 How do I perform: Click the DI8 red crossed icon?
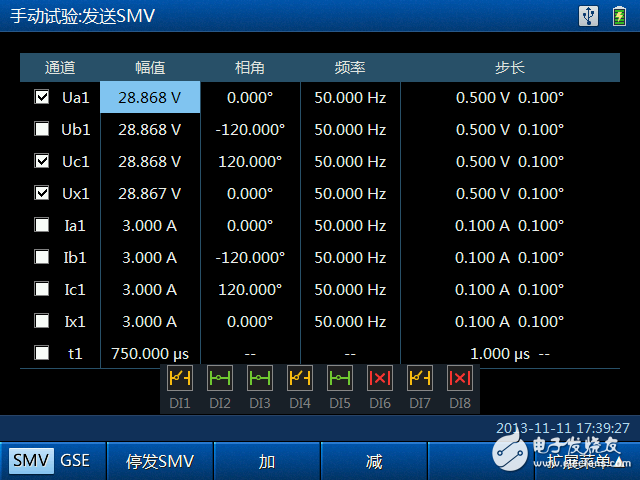[460, 379]
